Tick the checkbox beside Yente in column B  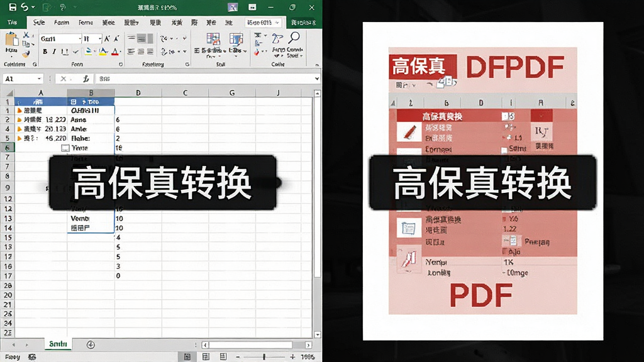[65, 148]
